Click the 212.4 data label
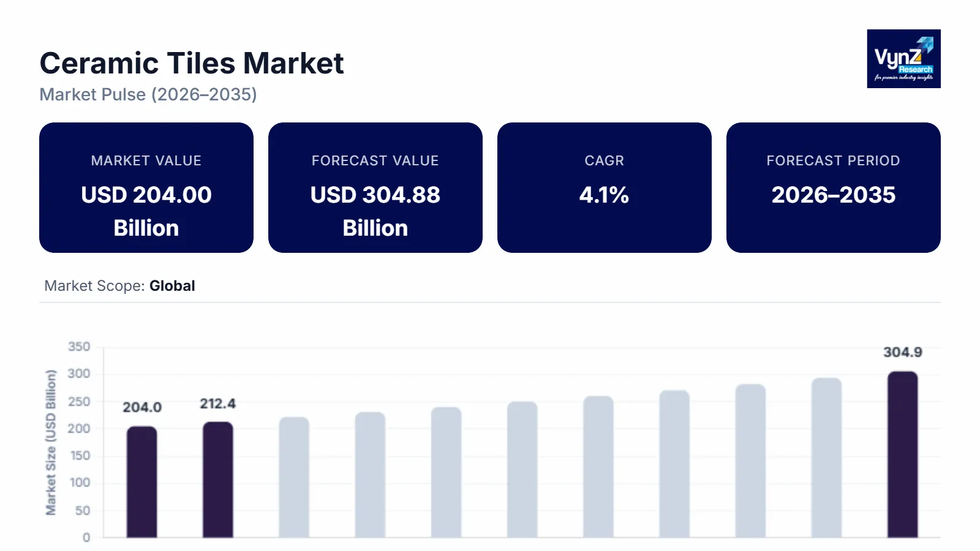 (218, 404)
